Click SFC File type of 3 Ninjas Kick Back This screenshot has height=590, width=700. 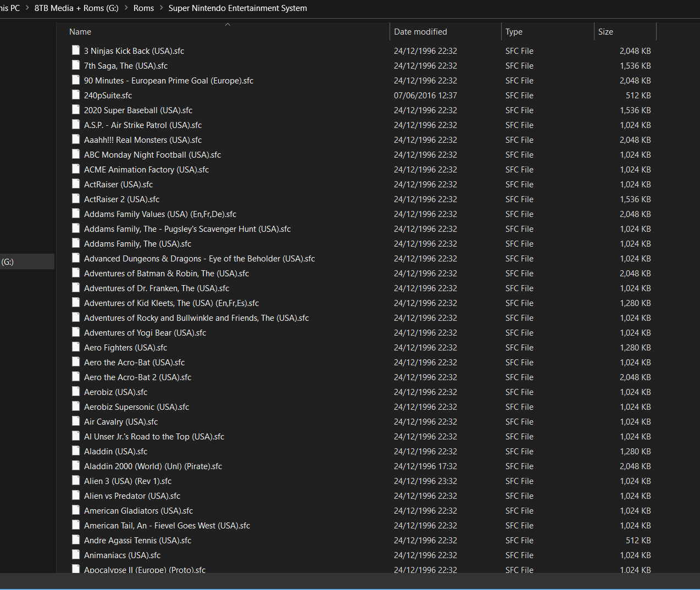tap(519, 51)
